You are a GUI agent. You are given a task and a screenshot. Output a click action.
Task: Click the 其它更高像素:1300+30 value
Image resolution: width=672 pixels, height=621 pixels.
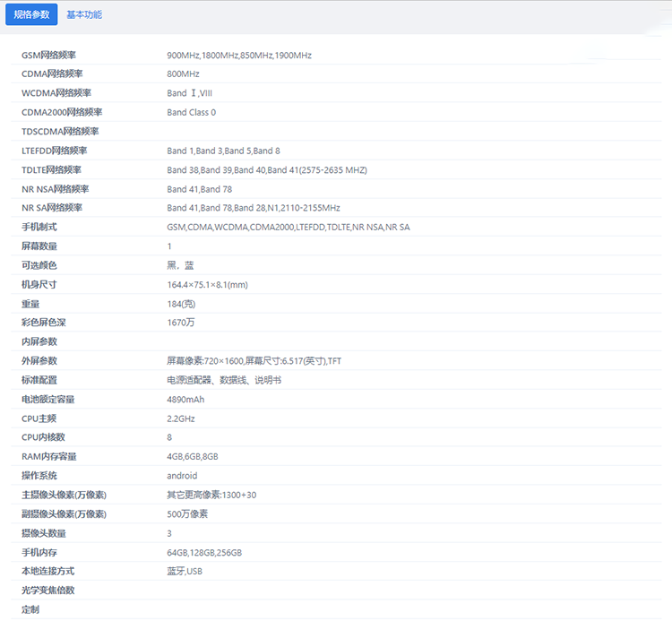point(211,495)
